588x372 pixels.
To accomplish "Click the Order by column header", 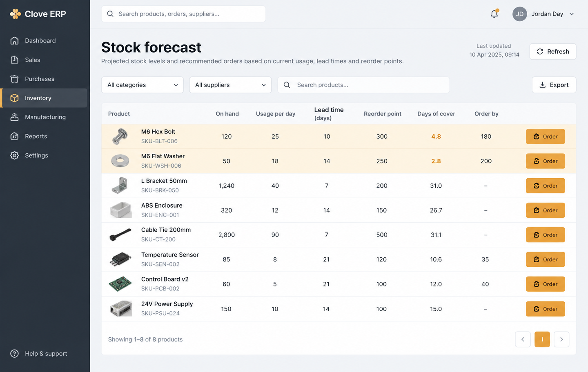I will pos(486,114).
